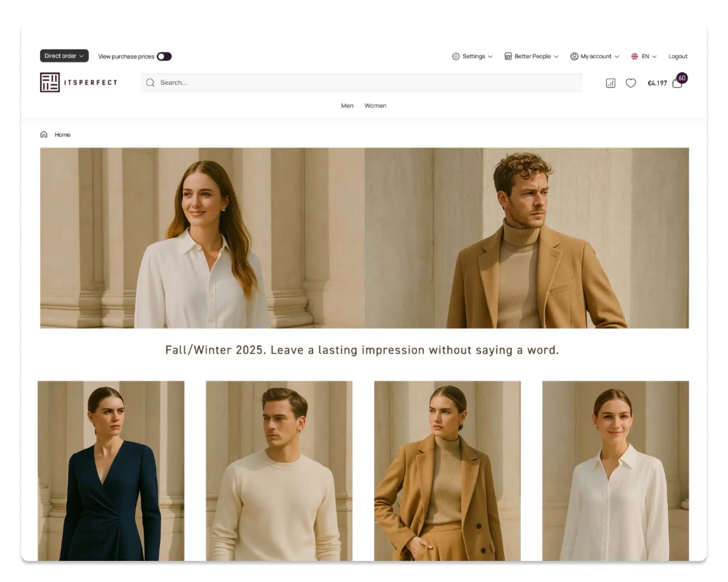Click the Logout link

[678, 56]
